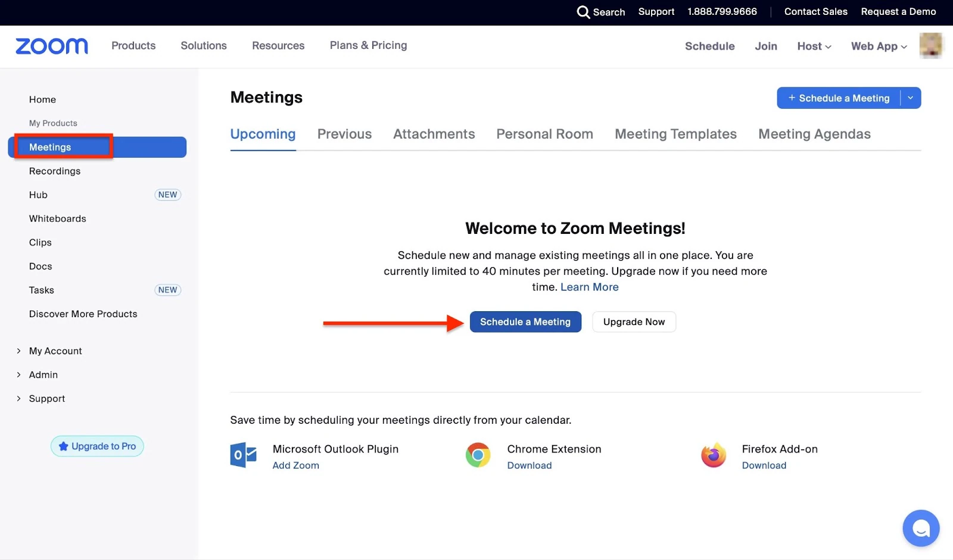Click the Firefox Add-on icon
This screenshot has height=560, width=953.
click(714, 455)
